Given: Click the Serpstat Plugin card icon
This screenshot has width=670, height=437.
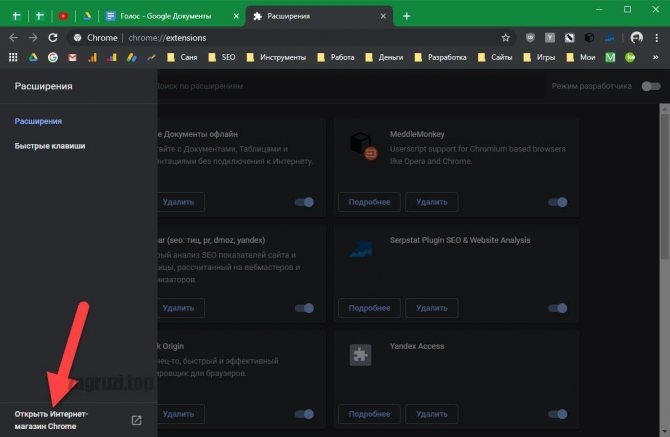Looking at the screenshot, I should point(361,249).
